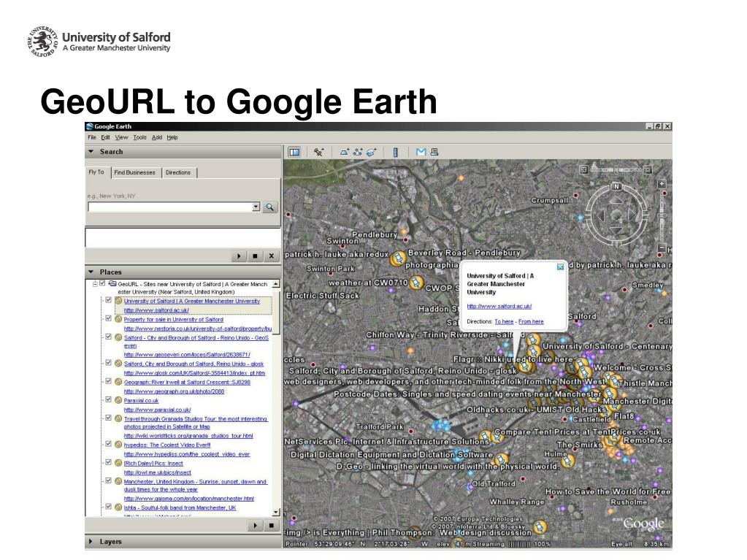Click play tour button under Places list

tap(256, 525)
